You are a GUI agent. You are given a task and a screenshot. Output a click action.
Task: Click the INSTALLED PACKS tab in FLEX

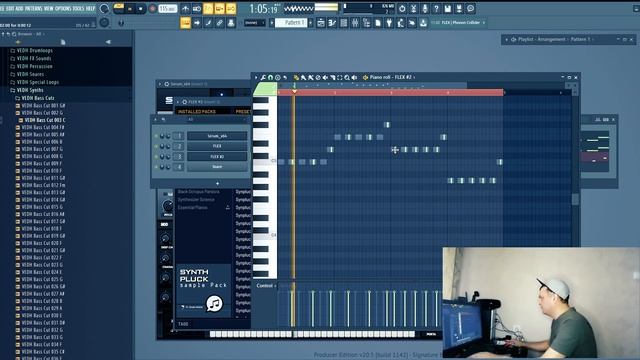(197, 111)
